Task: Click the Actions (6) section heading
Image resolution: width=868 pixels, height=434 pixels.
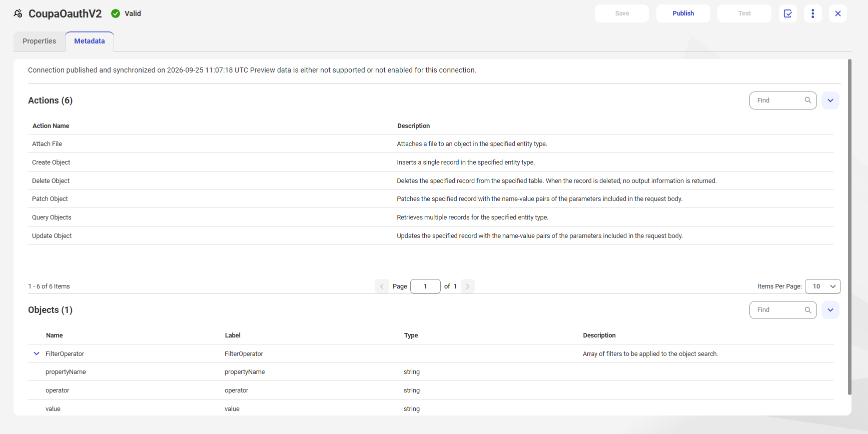Action: click(x=50, y=100)
